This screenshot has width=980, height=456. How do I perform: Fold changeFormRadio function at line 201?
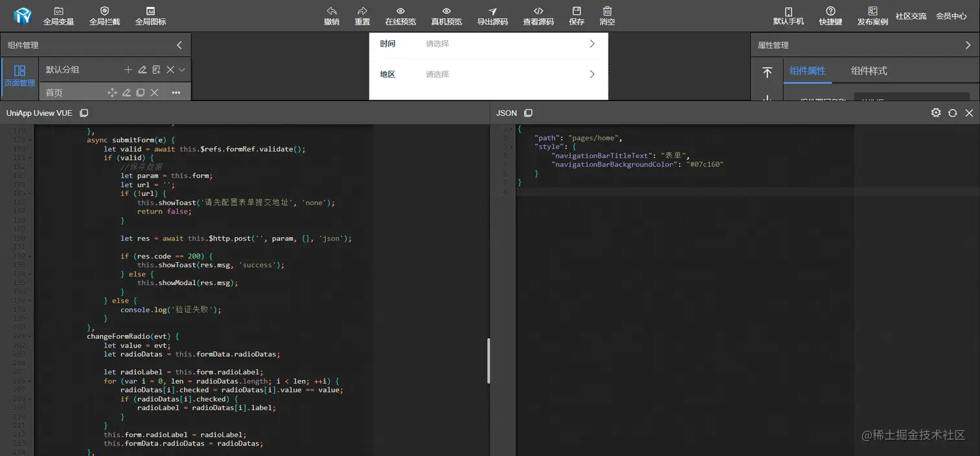point(30,336)
